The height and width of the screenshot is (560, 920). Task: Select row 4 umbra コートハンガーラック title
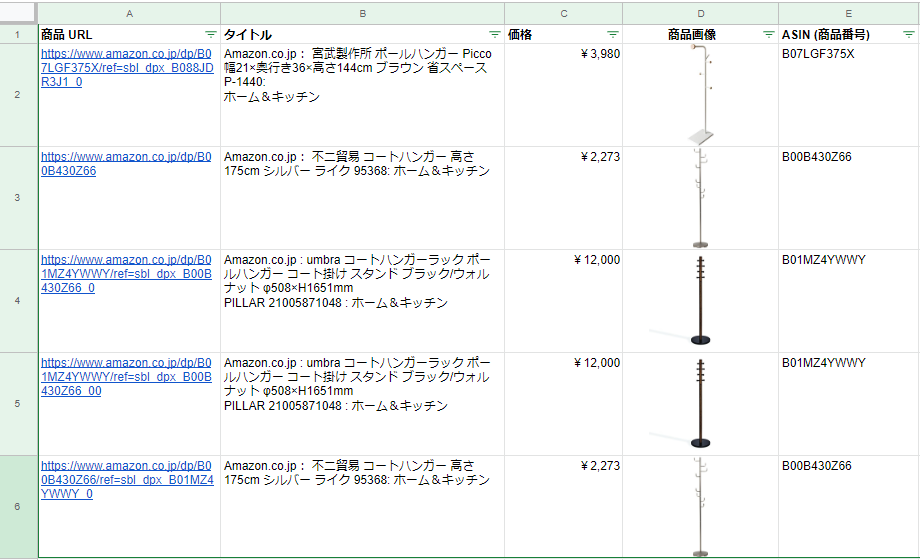click(363, 301)
